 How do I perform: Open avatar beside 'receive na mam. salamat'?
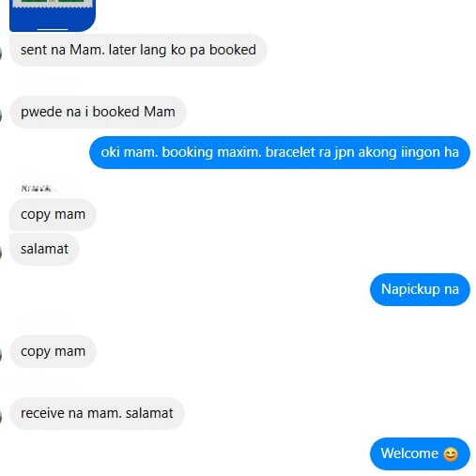click(1, 416)
